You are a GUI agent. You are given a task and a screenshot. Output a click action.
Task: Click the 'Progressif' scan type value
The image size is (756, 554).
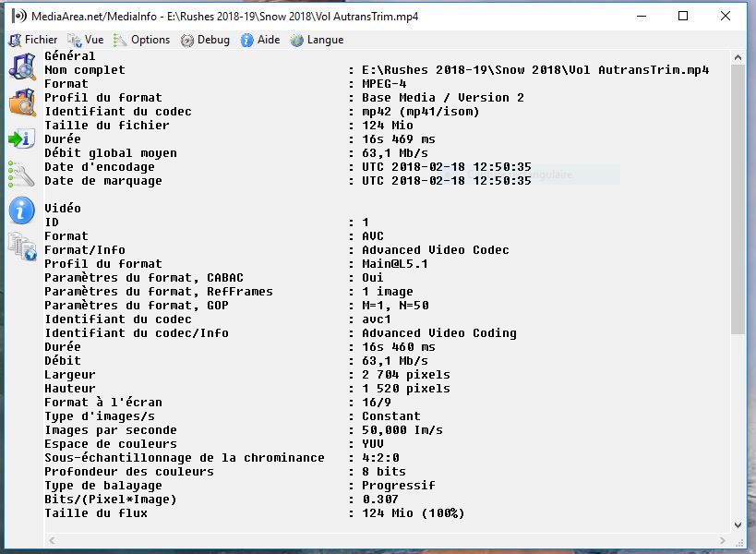click(x=399, y=486)
